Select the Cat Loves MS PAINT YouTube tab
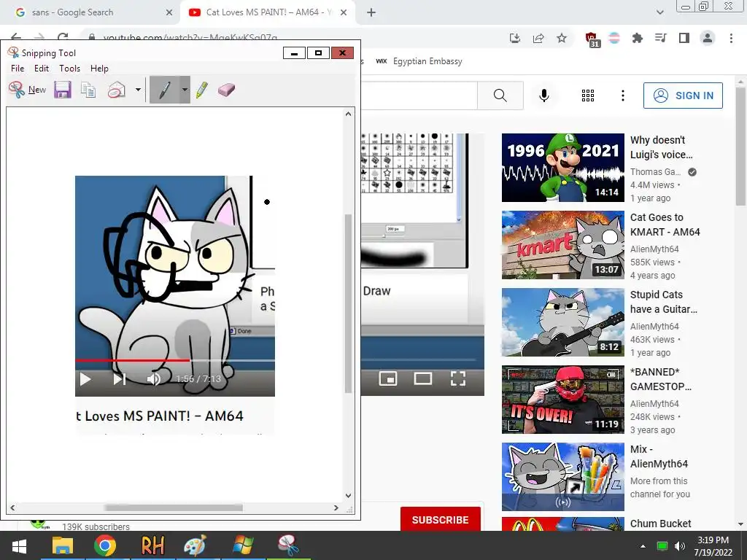Viewport: 747px width, 560px height. [267, 12]
